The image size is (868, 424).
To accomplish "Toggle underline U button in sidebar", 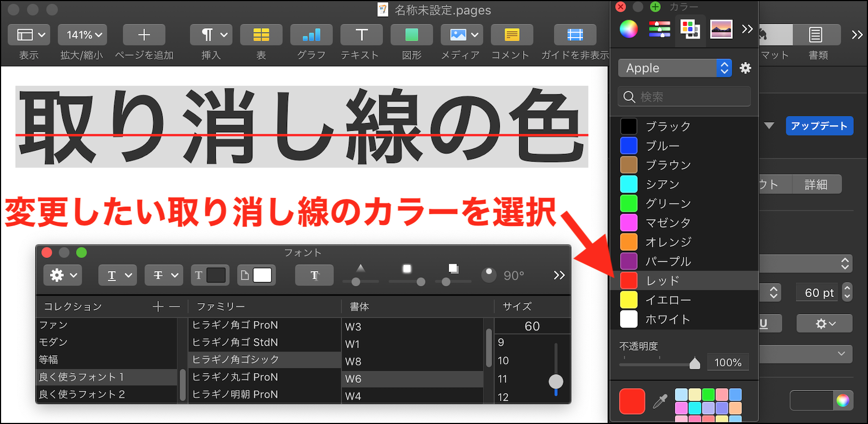I will click(x=764, y=324).
